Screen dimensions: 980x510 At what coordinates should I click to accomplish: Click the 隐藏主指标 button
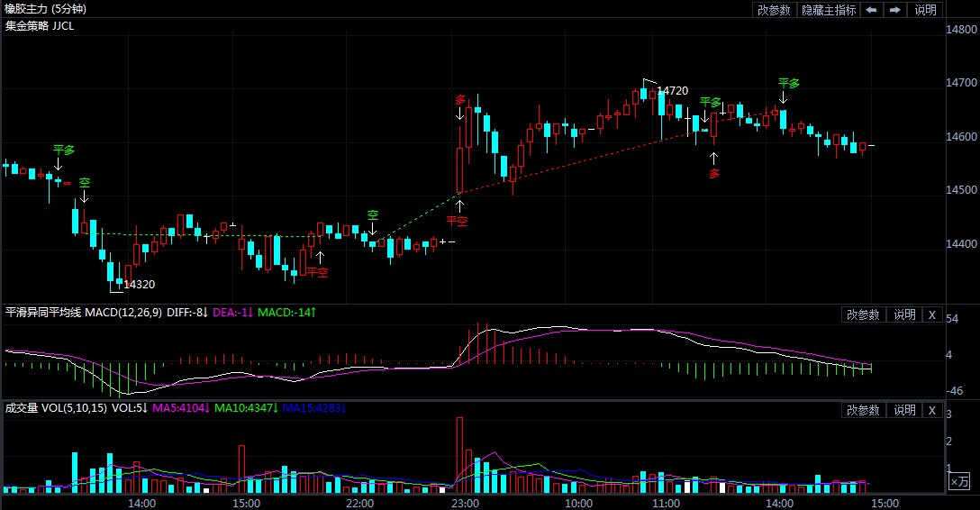click(x=828, y=10)
